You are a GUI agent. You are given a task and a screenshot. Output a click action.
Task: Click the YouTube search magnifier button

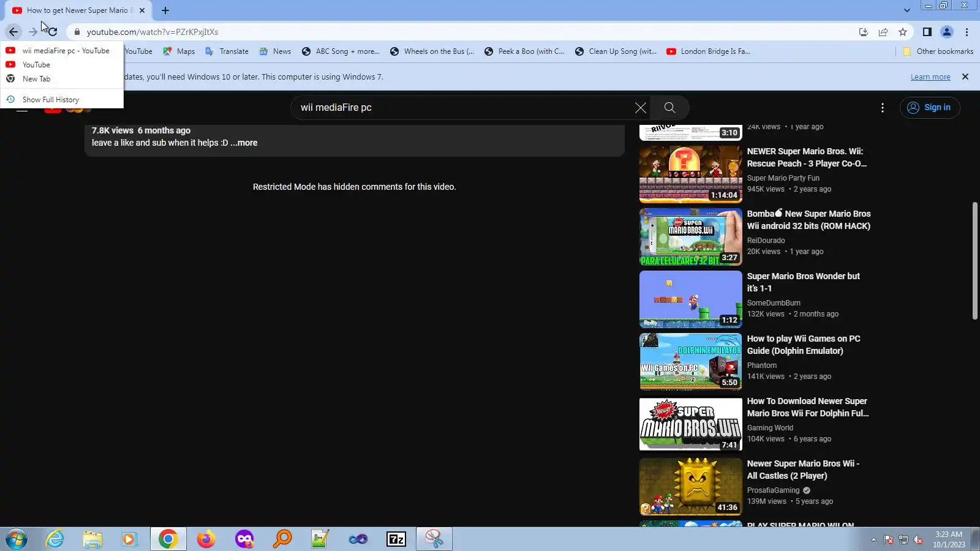670,108
